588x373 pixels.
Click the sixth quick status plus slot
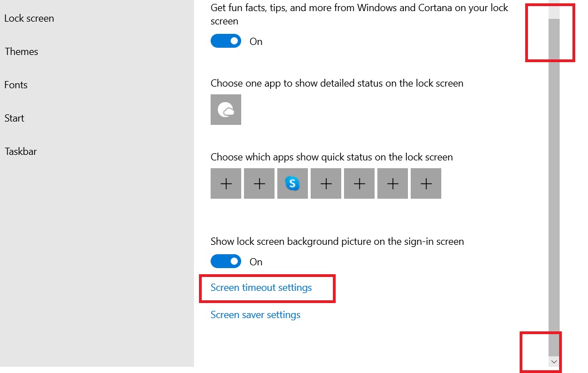click(x=392, y=184)
